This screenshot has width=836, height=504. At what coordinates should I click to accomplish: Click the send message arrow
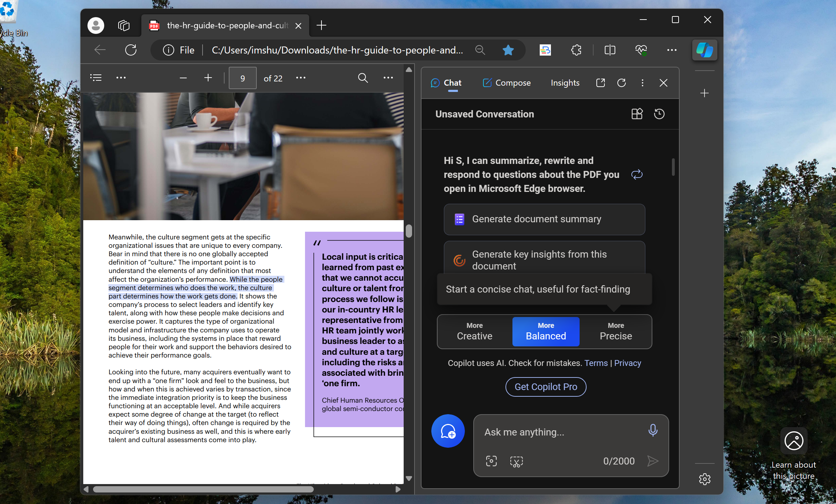pyautogui.click(x=653, y=461)
